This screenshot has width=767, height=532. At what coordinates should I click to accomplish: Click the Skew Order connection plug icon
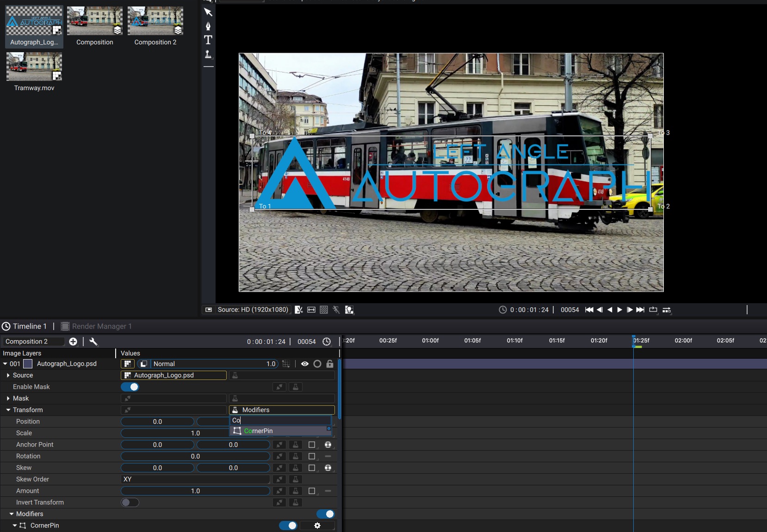point(279,479)
